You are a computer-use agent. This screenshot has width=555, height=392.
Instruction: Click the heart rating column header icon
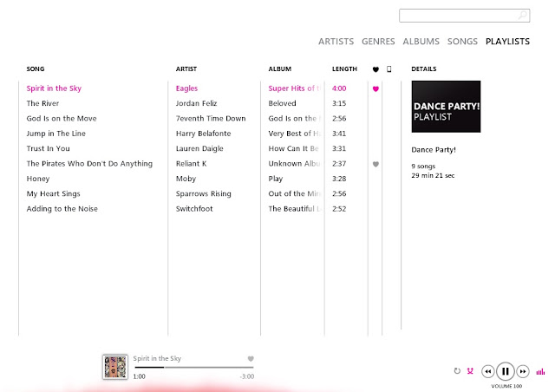pyautogui.click(x=375, y=69)
